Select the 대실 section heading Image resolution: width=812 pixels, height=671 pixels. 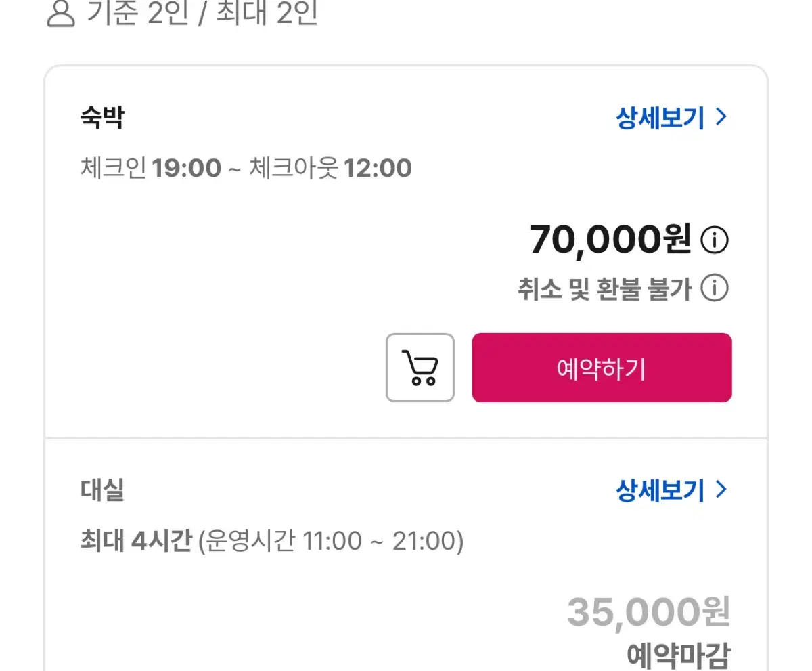point(101,490)
